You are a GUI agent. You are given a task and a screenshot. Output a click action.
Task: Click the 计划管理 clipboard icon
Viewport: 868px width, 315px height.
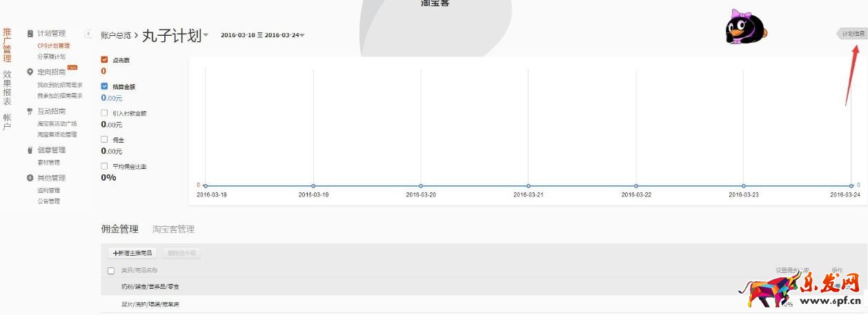(x=30, y=33)
